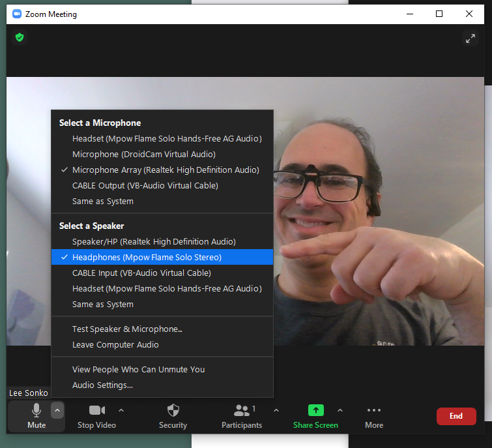Screen dimensions: 492x448
Task: Click the Select a Speaker header
Action: pos(92,226)
